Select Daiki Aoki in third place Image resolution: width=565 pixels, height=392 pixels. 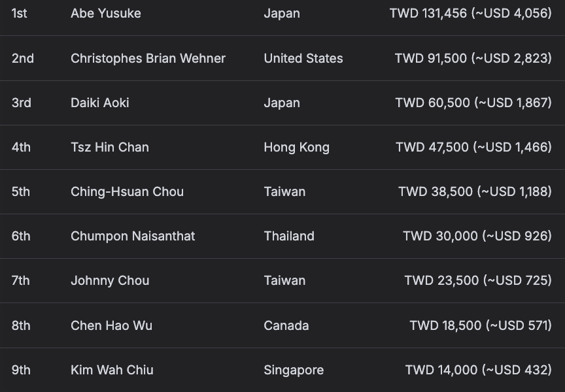[x=100, y=103]
